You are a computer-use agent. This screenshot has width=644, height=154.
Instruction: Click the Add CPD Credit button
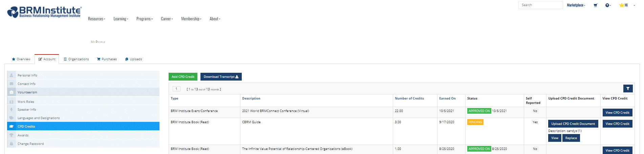click(x=183, y=77)
